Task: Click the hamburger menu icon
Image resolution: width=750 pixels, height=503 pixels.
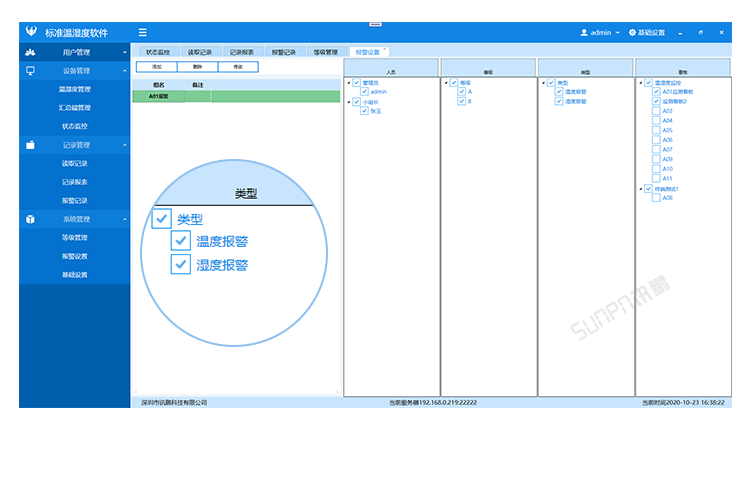Action: 143,33
